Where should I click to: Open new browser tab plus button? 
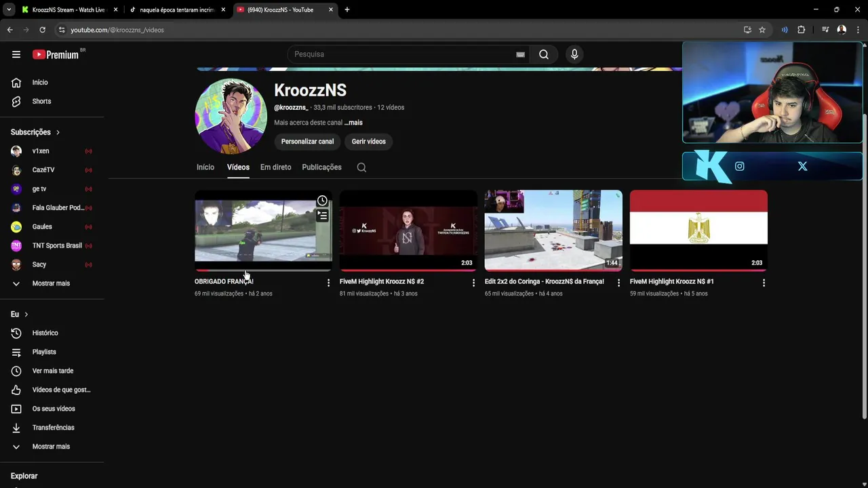347,9
